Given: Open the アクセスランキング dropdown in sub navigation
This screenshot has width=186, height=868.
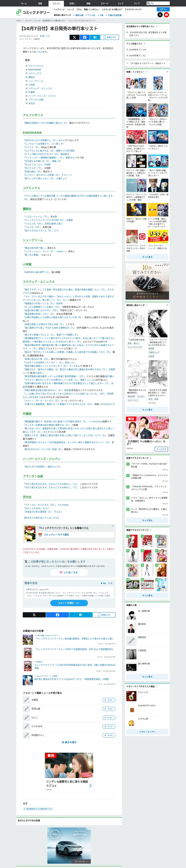Looking at the screenshot, I should click(x=133, y=9).
